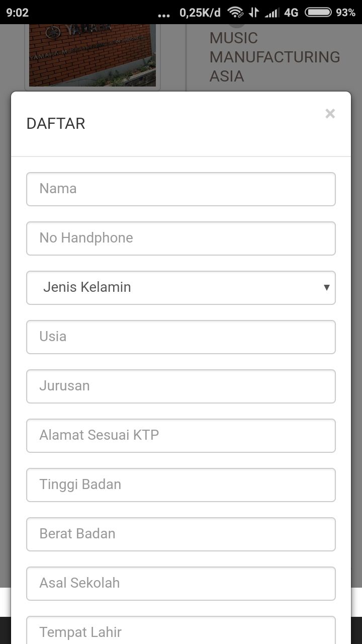Screen dimensions: 362x644
Task: Close the DAFTAR registration dialog
Action: tap(330, 114)
